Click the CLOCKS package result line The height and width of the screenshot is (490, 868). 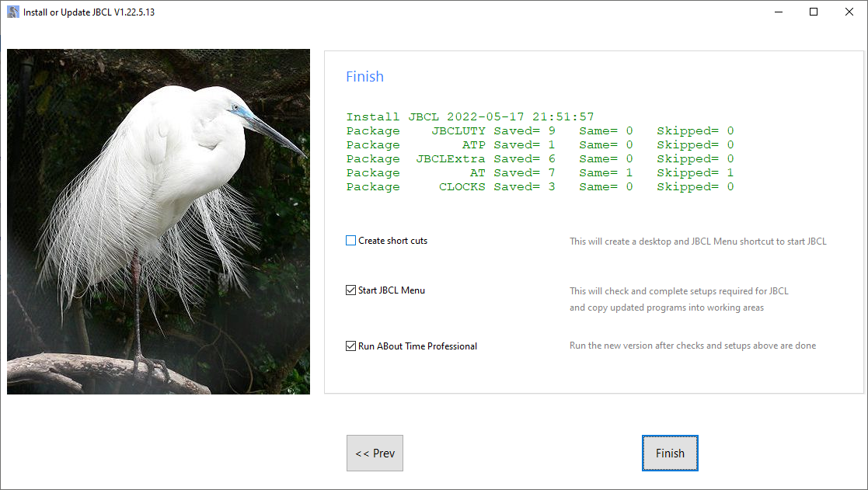point(539,187)
